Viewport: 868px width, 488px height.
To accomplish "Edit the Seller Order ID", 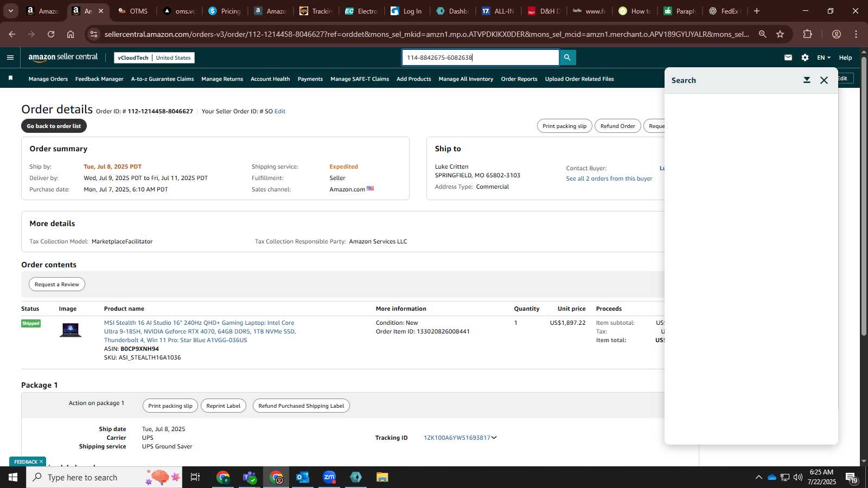I will click(x=280, y=111).
